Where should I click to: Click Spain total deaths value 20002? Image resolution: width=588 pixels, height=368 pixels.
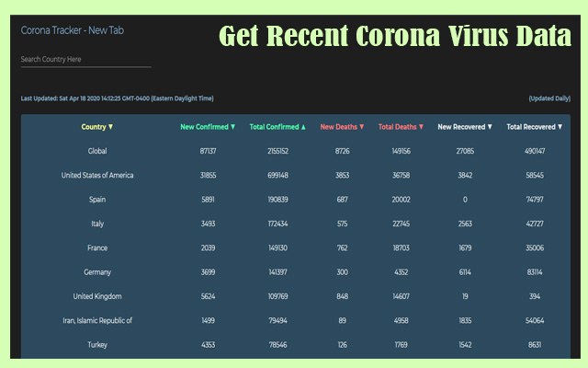pos(401,200)
